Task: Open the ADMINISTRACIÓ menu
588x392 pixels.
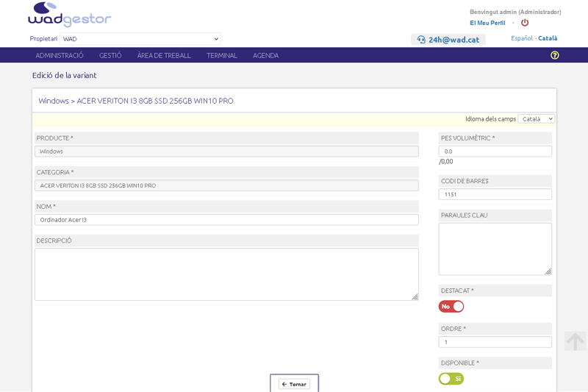Action: [60, 55]
